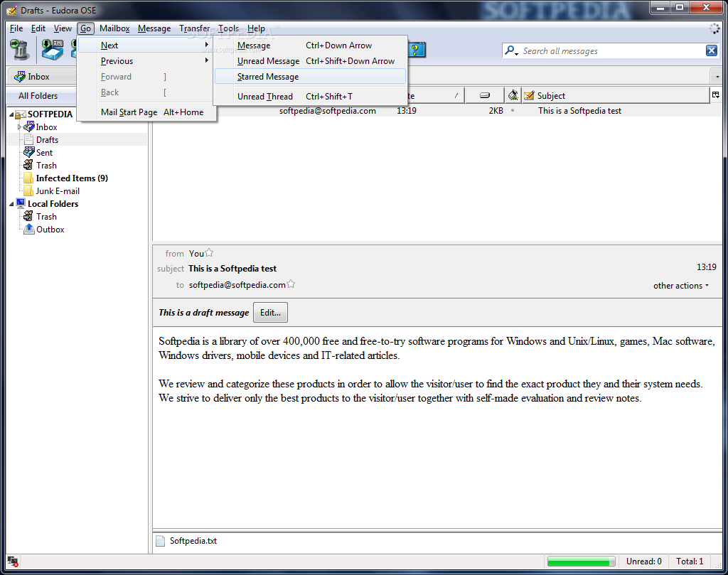Click the Total: 1 status entry
728x575 pixels.
coord(690,561)
